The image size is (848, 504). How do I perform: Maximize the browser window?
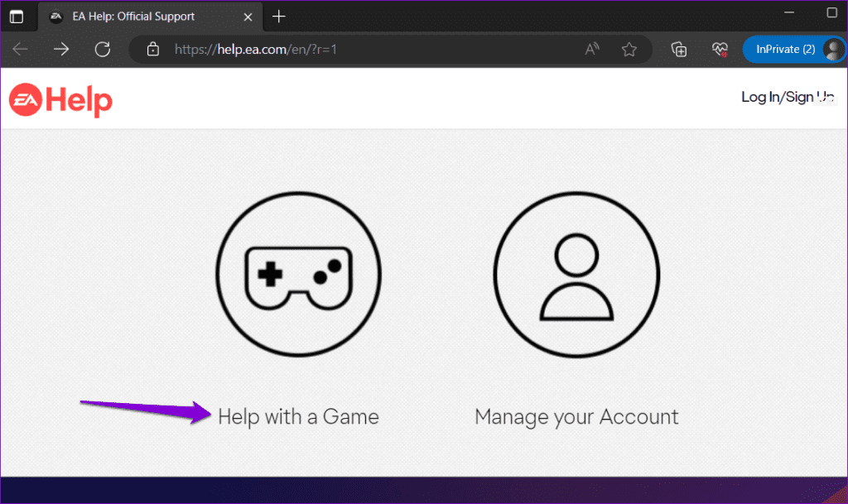coord(831,12)
